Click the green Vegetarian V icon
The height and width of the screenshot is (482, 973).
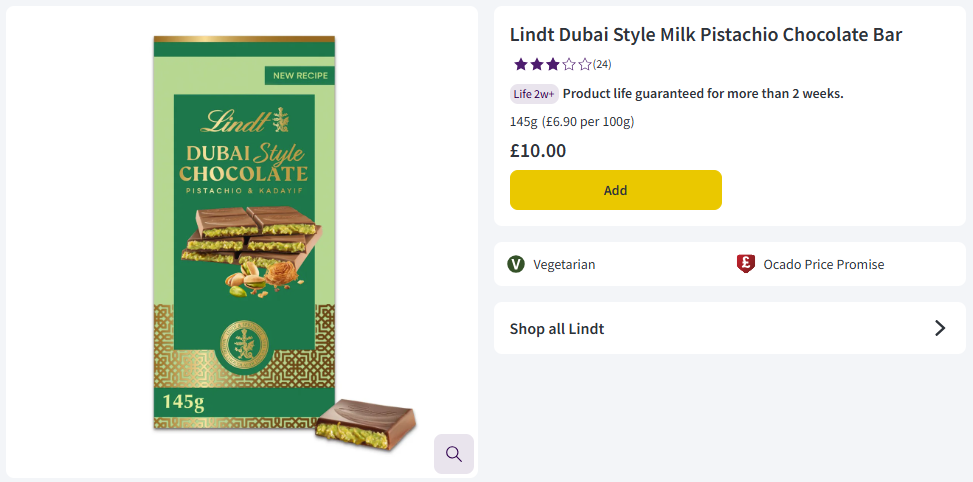[x=516, y=264]
